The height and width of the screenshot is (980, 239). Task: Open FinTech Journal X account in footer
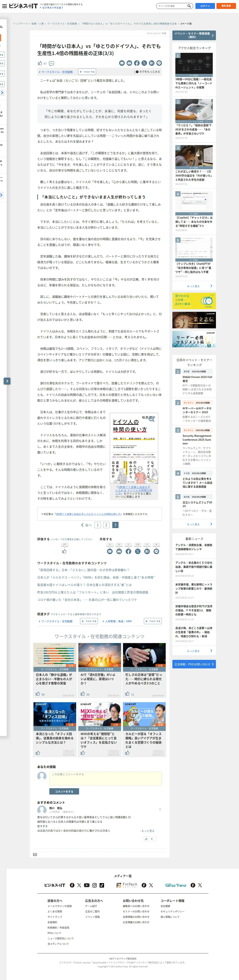151,885
